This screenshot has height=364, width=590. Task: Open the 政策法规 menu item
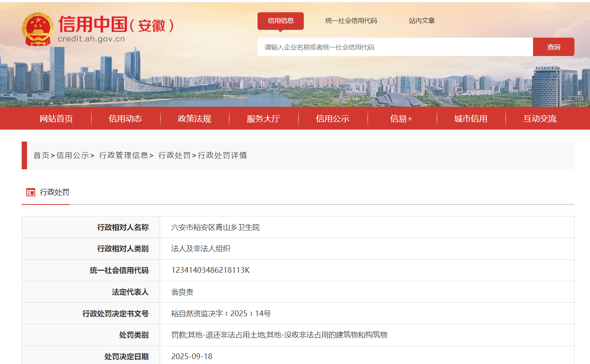194,118
